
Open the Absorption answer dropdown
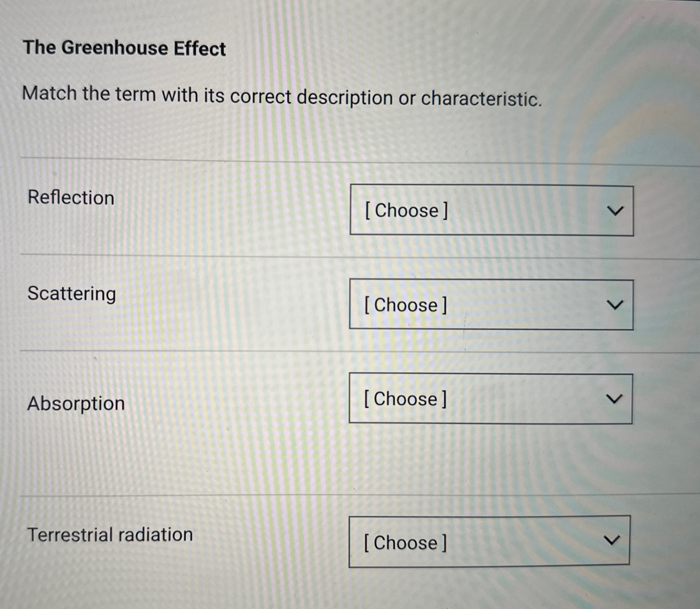[x=491, y=399]
